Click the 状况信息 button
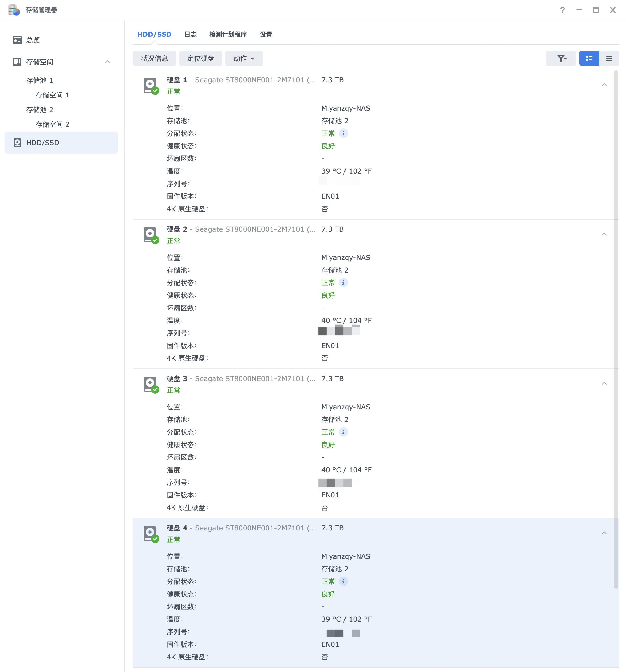The image size is (626, 672). coord(154,58)
